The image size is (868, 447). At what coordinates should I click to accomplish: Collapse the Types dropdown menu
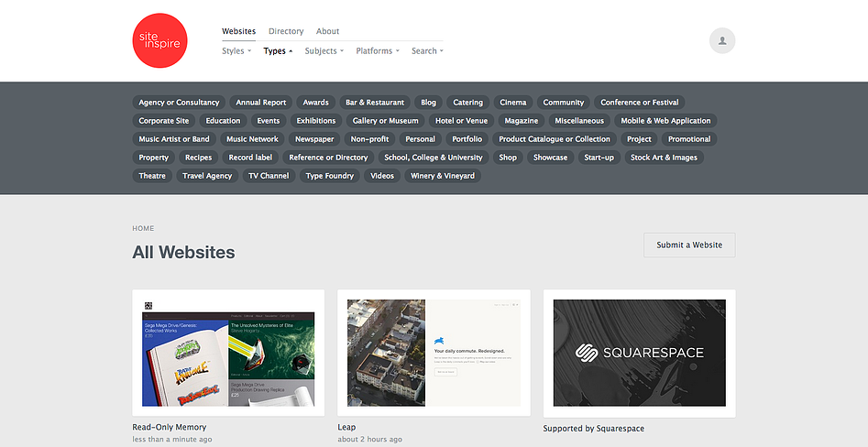point(278,51)
